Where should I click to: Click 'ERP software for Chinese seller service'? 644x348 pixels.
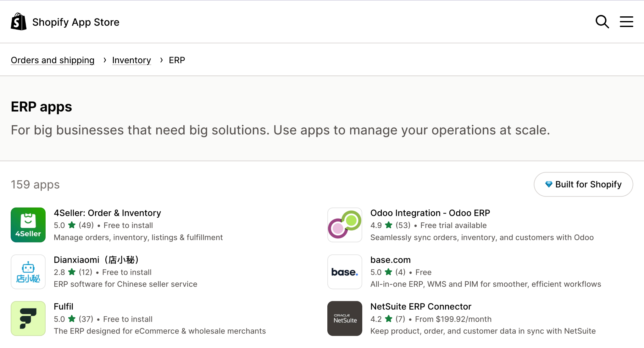click(x=125, y=284)
